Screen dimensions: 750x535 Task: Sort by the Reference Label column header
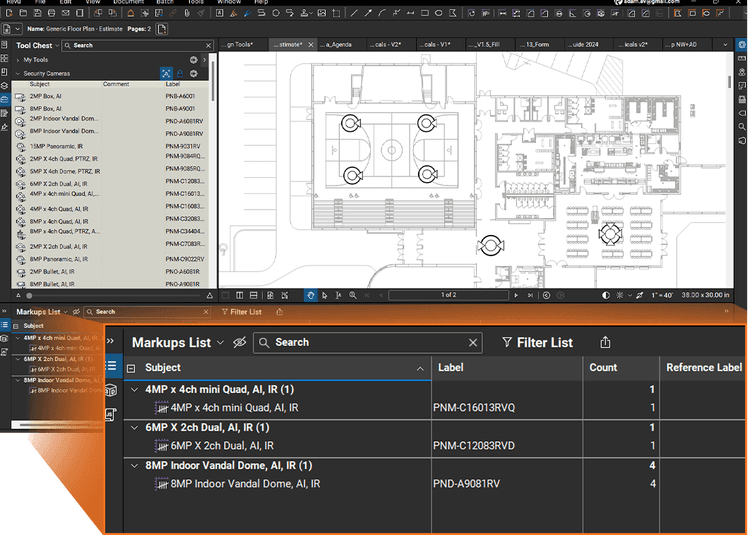click(704, 368)
